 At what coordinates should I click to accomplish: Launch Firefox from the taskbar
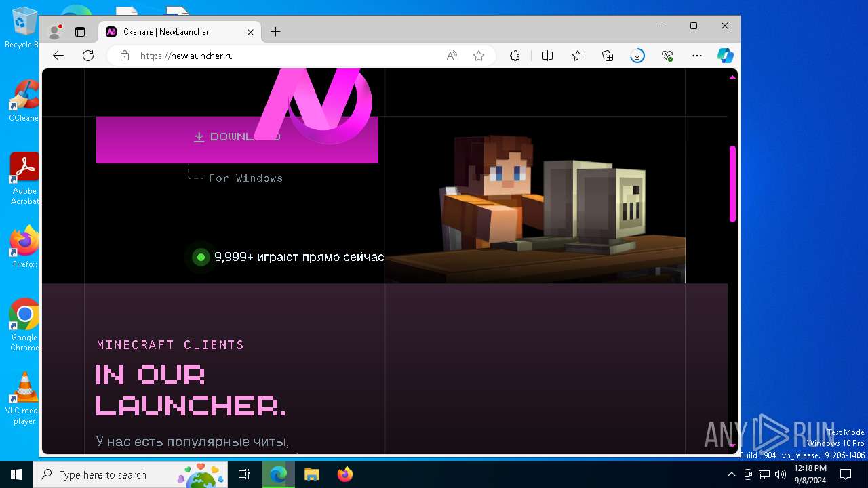(x=344, y=474)
